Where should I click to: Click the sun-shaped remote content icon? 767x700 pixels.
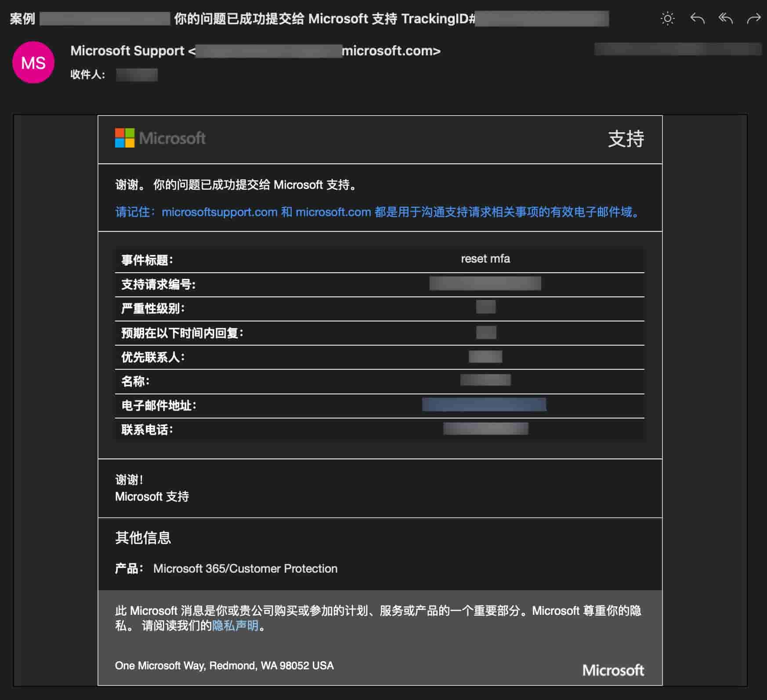[x=667, y=18]
